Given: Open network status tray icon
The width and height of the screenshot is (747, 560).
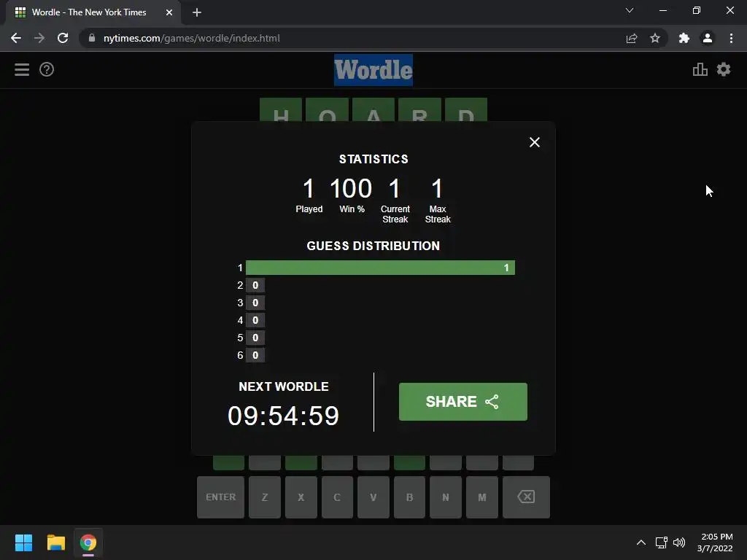Looking at the screenshot, I should [x=661, y=542].
